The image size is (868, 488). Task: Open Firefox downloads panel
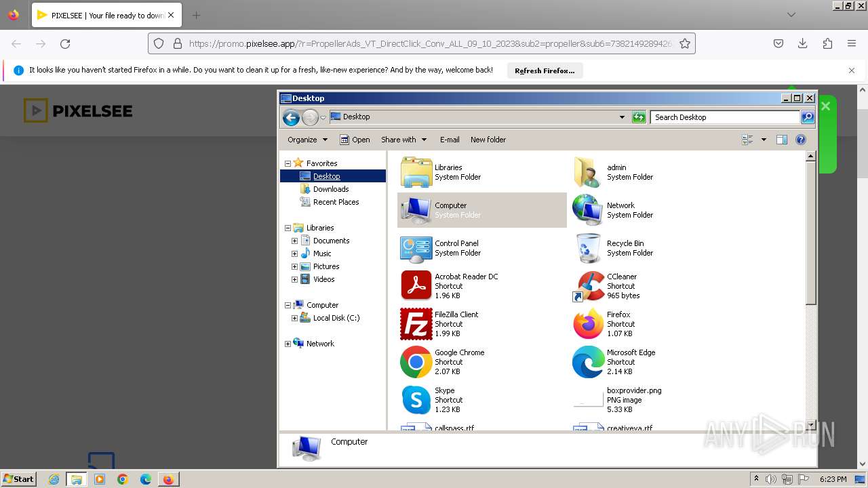[803, 43]
